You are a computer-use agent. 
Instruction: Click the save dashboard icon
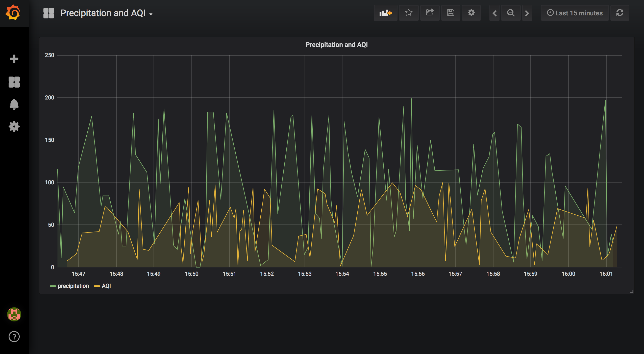coord(450,13)
